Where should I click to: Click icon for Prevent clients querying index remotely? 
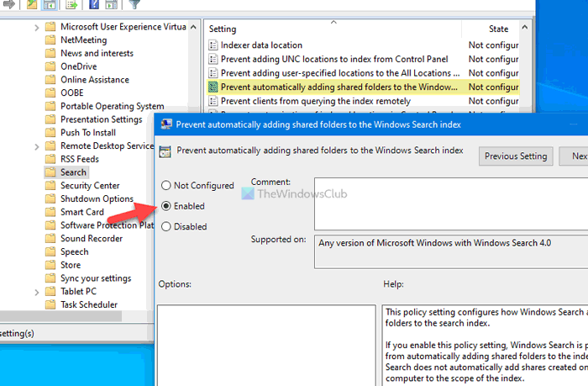tap(213, 101)
